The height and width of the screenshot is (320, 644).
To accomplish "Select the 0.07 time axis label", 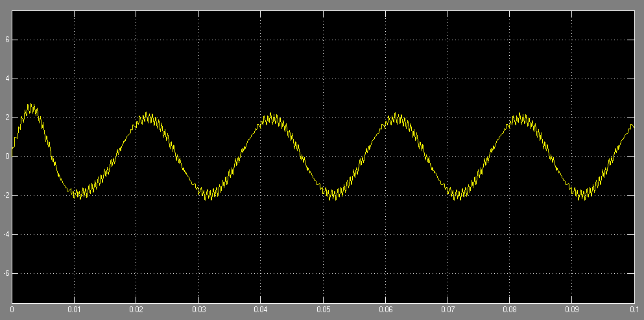I will click(x=447, y=309).
